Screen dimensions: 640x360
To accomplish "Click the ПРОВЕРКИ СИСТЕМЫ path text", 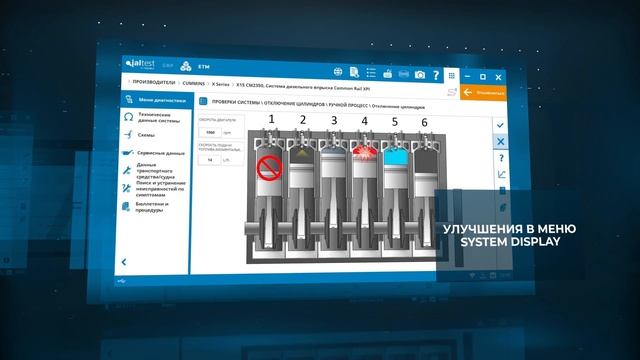I will pos(236,102).
